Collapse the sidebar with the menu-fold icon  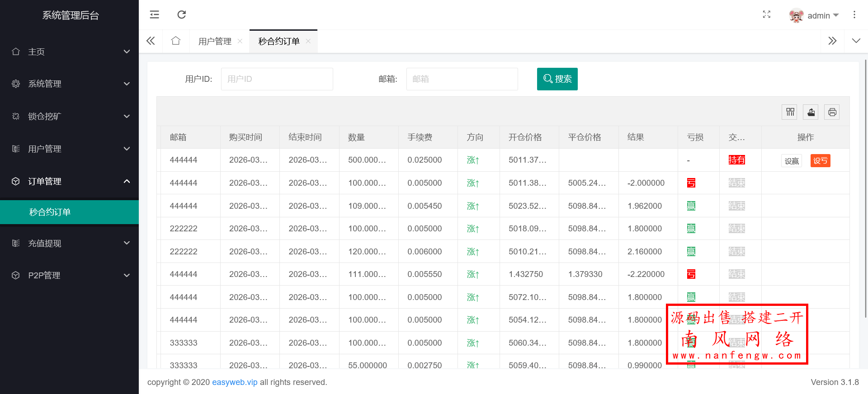(x=155, y=14)
